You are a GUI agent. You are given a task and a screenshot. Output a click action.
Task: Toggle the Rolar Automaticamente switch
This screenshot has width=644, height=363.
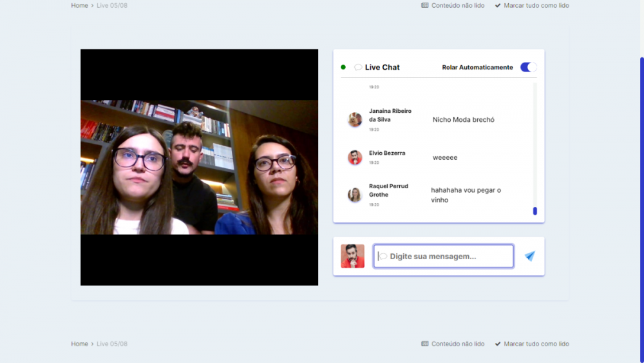528,67
